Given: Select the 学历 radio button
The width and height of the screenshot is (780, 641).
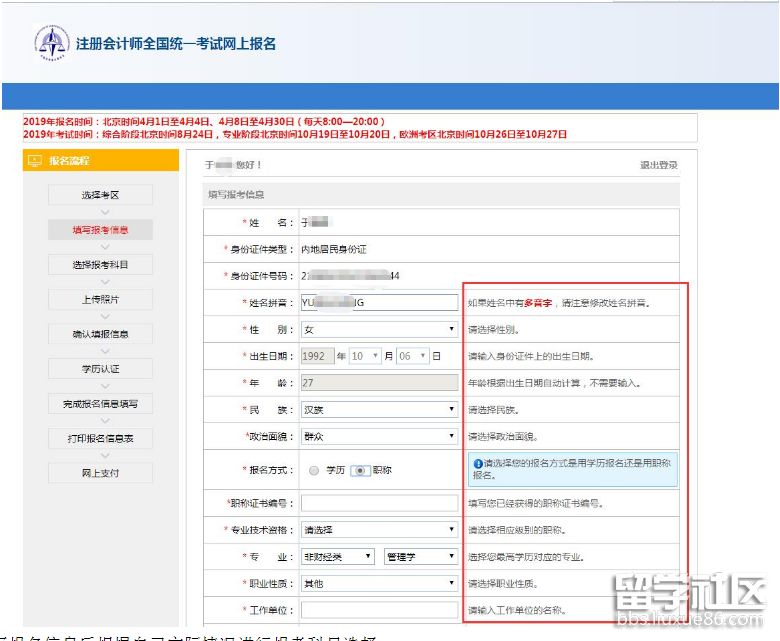Looking at the screenshot, I should 314,470.
